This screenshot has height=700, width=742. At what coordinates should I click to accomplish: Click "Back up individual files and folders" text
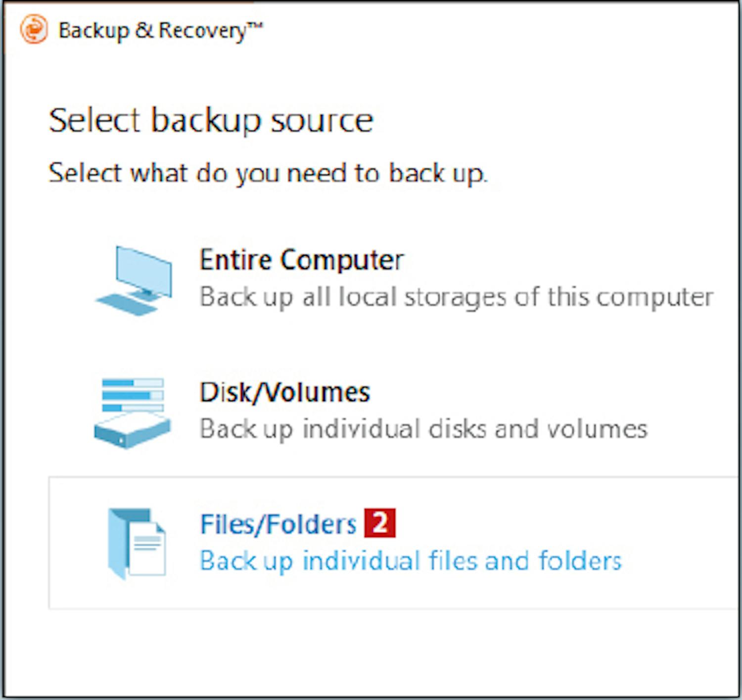(x=411, y=561)
